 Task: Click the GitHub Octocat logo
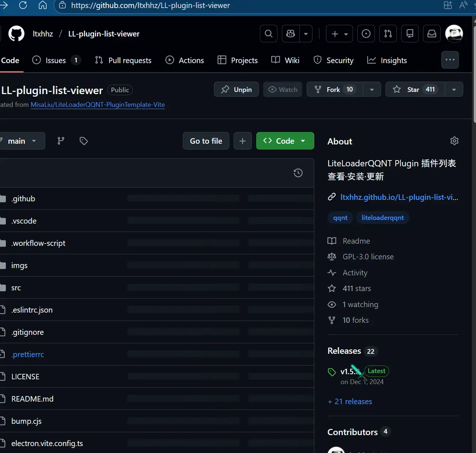16,34
